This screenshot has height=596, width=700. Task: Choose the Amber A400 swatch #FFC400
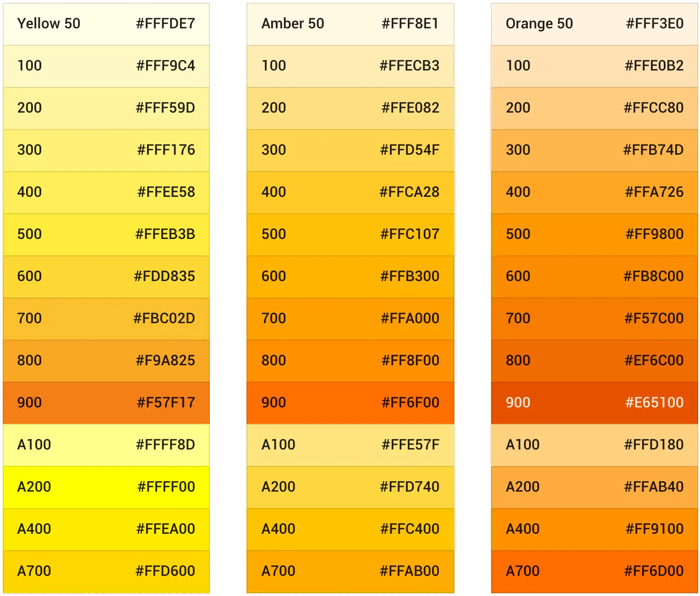[x=350, y=530]
